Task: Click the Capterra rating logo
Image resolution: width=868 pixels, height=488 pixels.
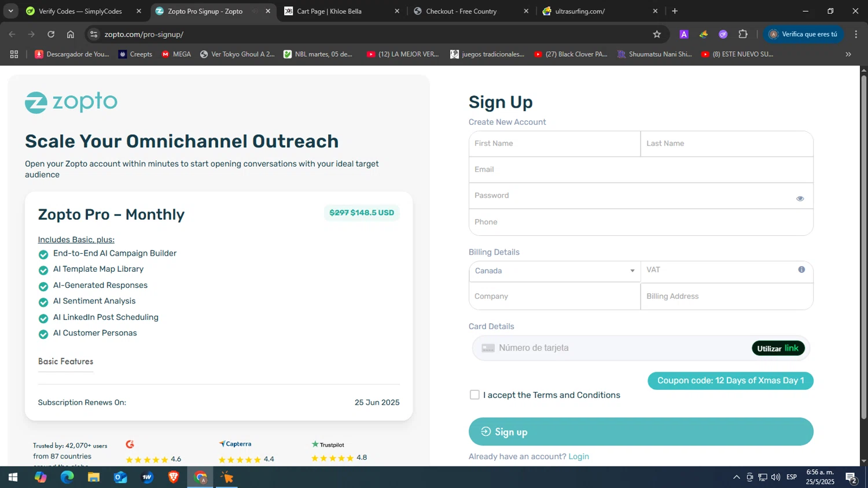Action: (x=235, y=444)
